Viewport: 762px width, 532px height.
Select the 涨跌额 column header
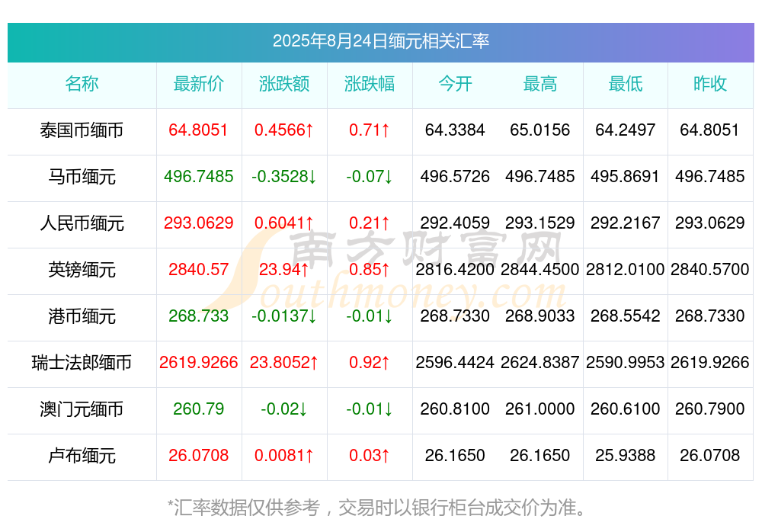pyautogui.click(x=284, y=84)
